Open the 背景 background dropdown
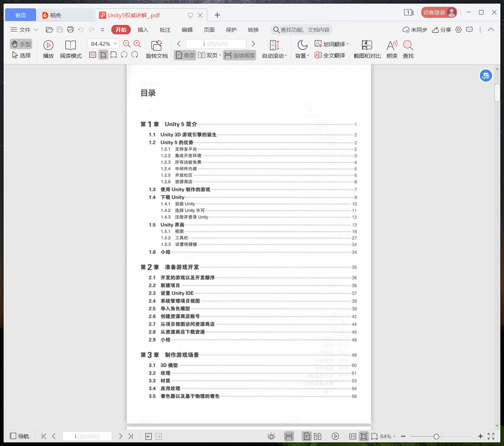Screen dimensions: 504x446 pyautogui.click(x=302, y=50)
